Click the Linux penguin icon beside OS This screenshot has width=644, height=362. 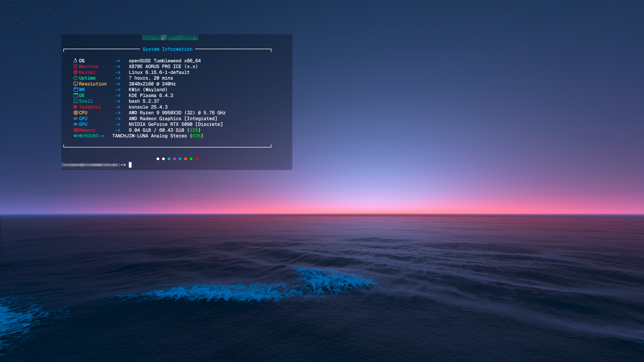(x=75, y=61)
